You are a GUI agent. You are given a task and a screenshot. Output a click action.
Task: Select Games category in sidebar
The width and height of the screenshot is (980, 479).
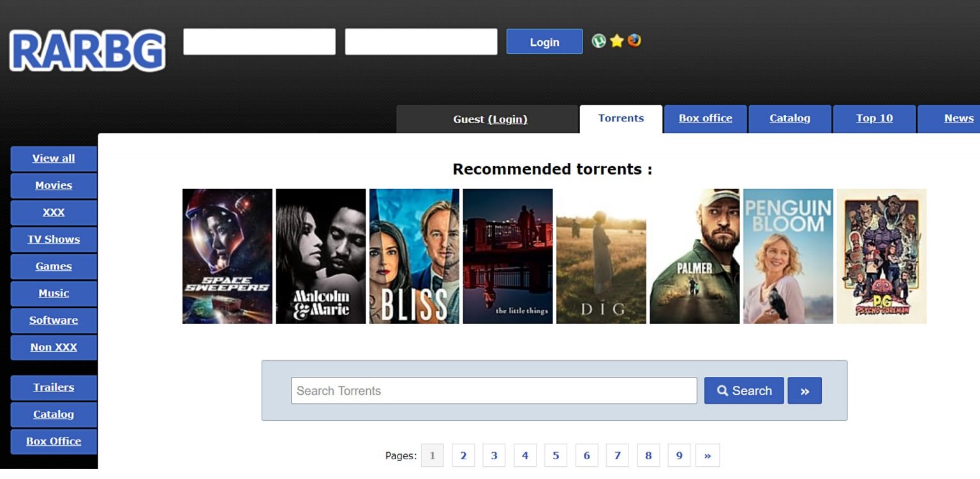coord(54,266)
